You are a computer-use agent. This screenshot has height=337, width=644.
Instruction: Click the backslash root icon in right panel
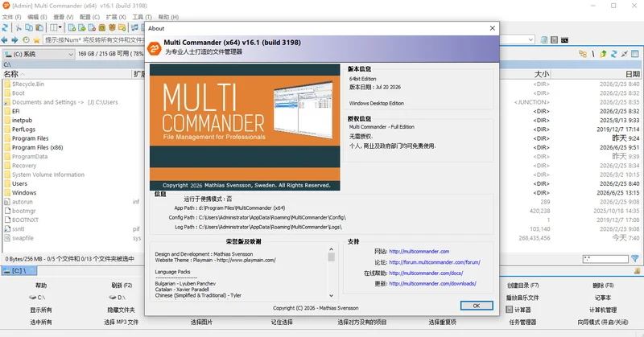tap(593, 54)
